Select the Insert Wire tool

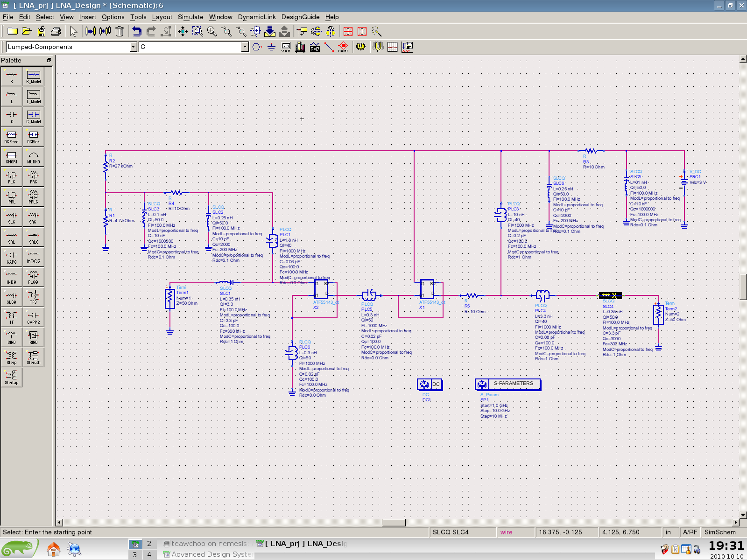tap(329, 47)
